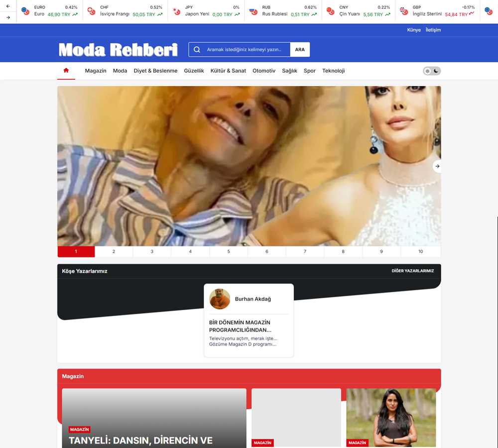This screenshot has height=448, width=498.
Task: Click Euro upward trend arrow icon
Action: [x=75, y=14]
